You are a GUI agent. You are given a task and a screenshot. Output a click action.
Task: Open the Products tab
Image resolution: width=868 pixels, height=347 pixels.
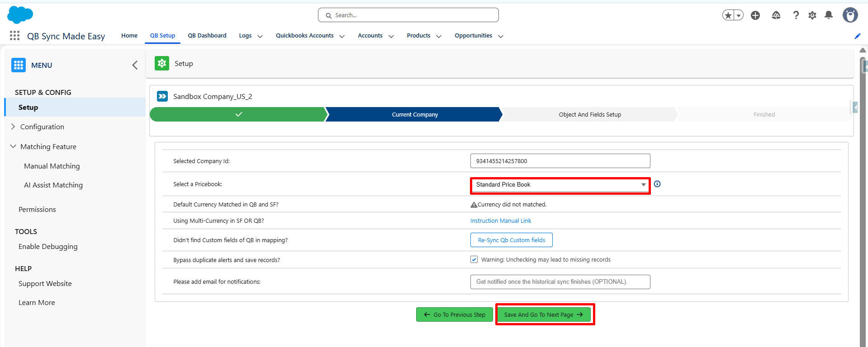coord(418,36)
